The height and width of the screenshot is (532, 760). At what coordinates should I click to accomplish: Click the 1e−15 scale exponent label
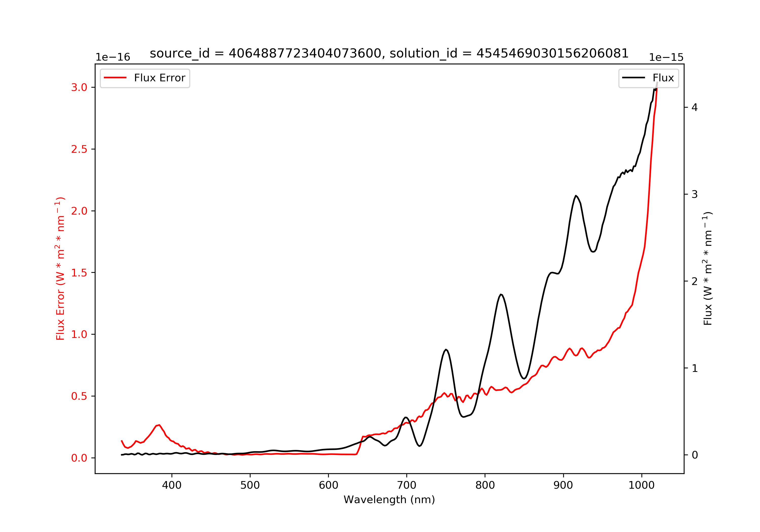pos(666,57)
